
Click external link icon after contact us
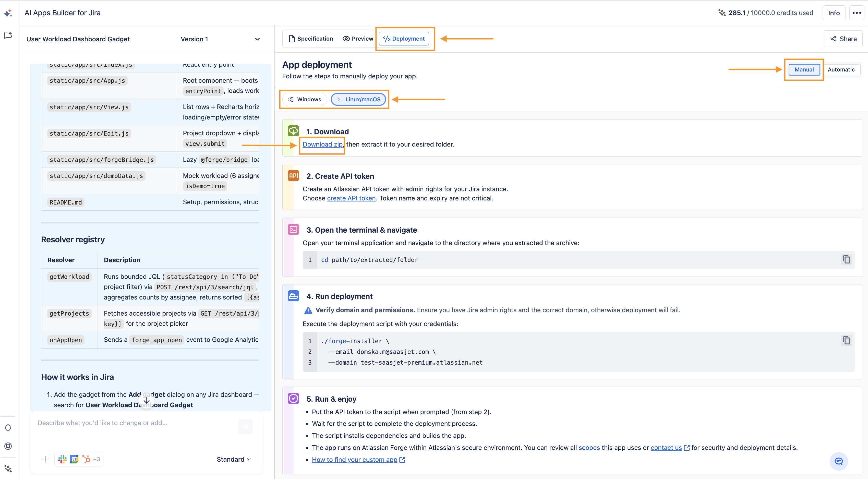[686, 448]
